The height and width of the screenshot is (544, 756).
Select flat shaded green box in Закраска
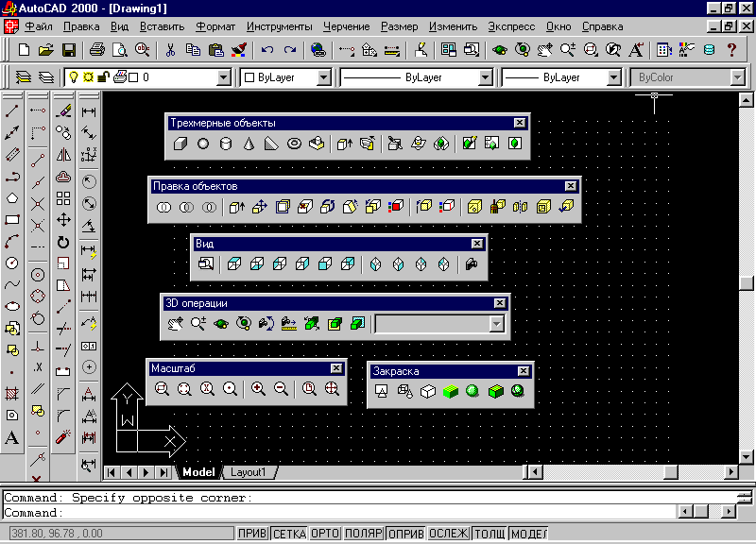pos(450,391)
